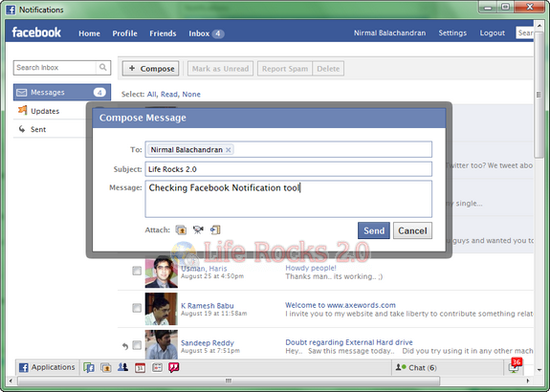Open K Ramesh Babu sender link
Viewport: 550px width, 392px height.
[x=208, y=305]
